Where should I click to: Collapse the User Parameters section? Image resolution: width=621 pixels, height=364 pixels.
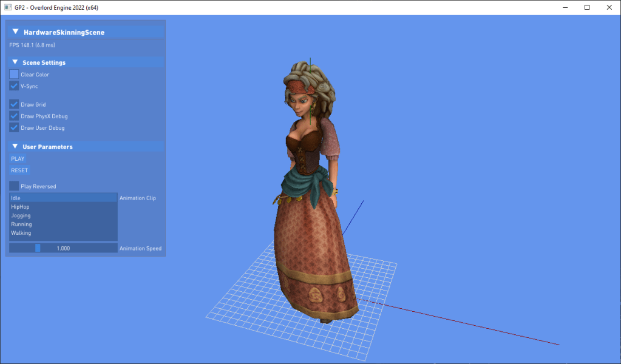pos(15,146)
